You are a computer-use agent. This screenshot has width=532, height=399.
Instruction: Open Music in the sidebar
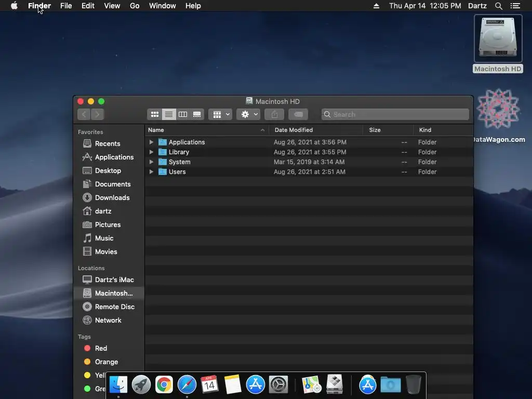click(109, 238)
